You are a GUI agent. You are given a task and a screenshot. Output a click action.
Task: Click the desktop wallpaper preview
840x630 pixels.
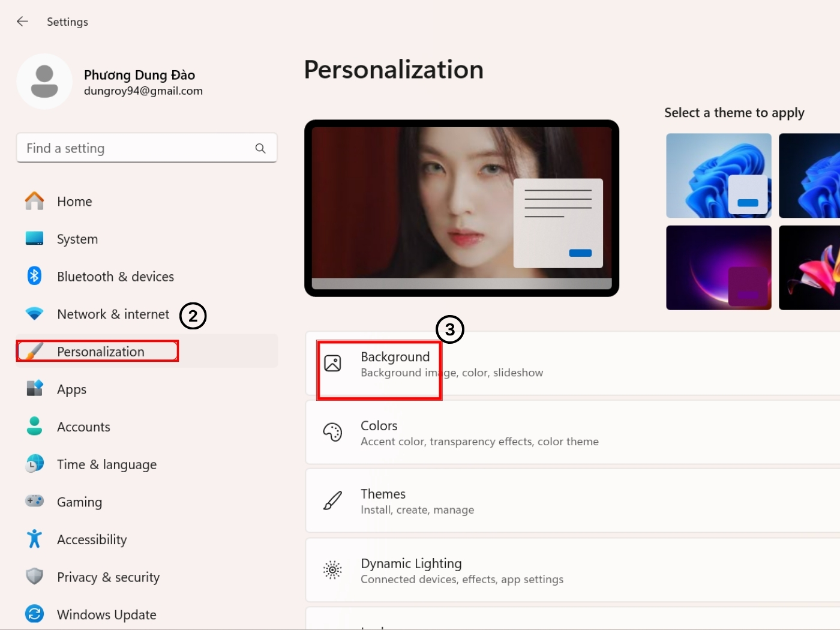[461, 208]
